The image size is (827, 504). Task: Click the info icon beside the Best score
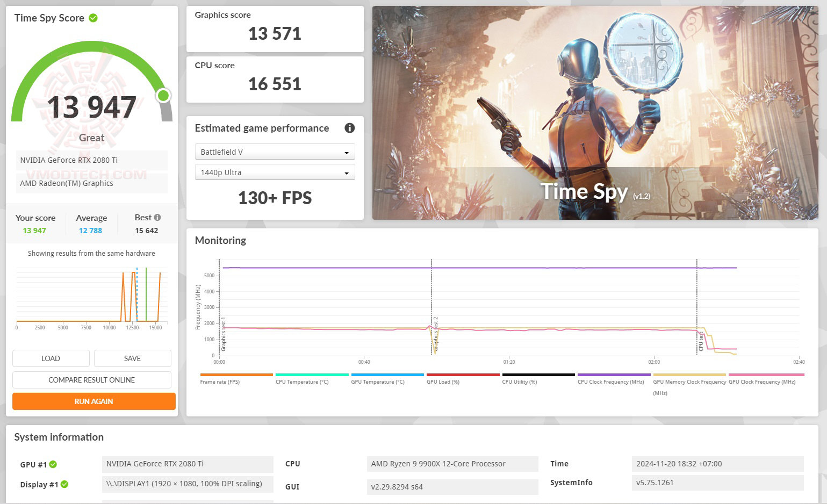[x=156, y=217]
